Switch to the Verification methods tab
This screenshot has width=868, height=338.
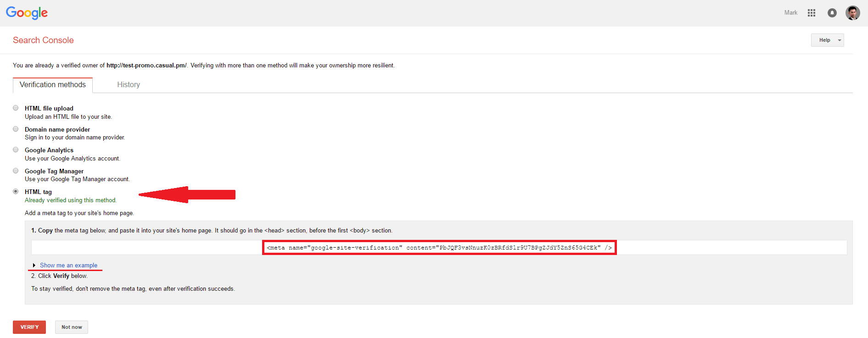tap(53, 85)
